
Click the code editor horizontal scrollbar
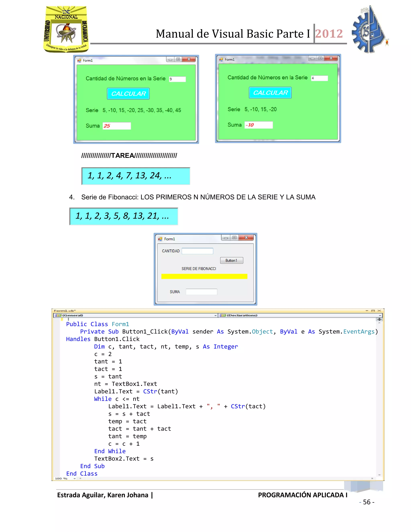(x=226, y=478)
